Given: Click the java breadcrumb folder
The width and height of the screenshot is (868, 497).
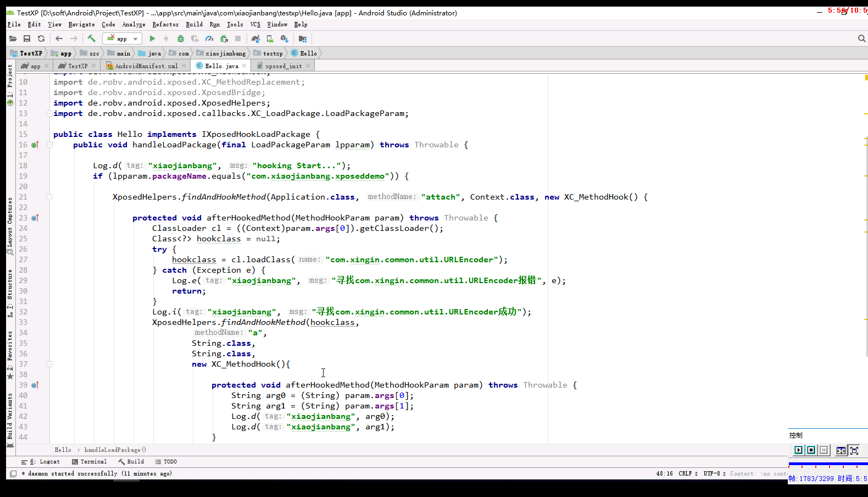Looking at the screenshot, I should [x=150, y=53].
